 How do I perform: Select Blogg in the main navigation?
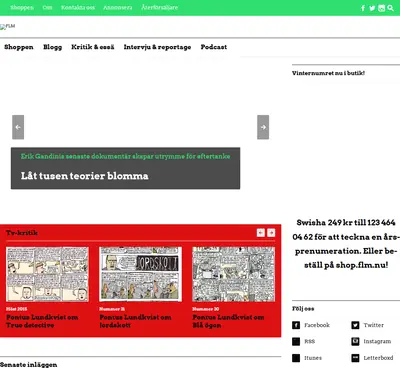[x=53, y=47]
